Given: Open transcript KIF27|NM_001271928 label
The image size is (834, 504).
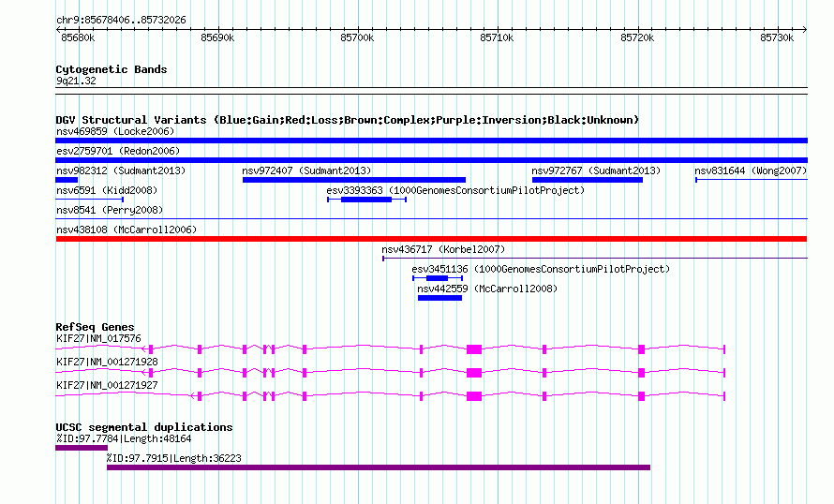Looking at the screenshot, I should click(x=107, y=362).
